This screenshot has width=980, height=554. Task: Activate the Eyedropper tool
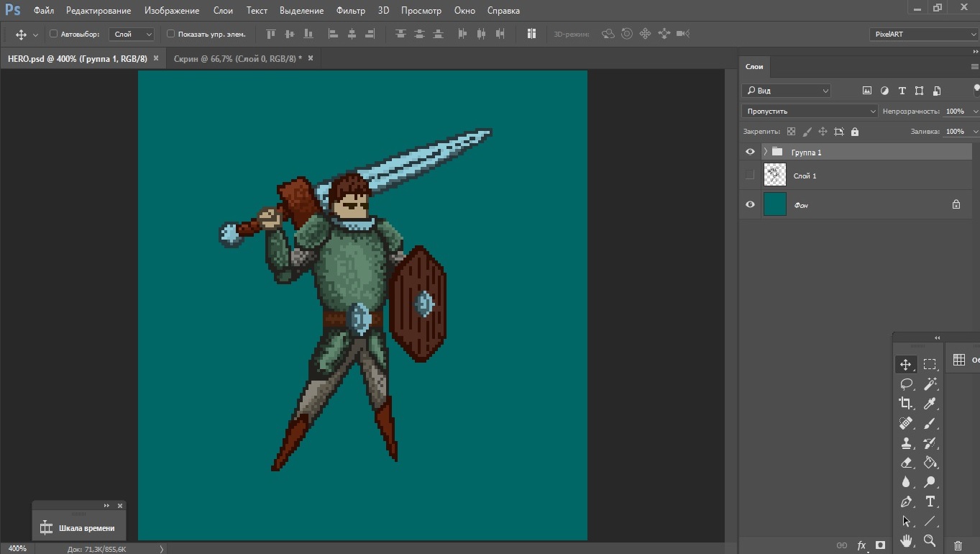tap(930, 404)
